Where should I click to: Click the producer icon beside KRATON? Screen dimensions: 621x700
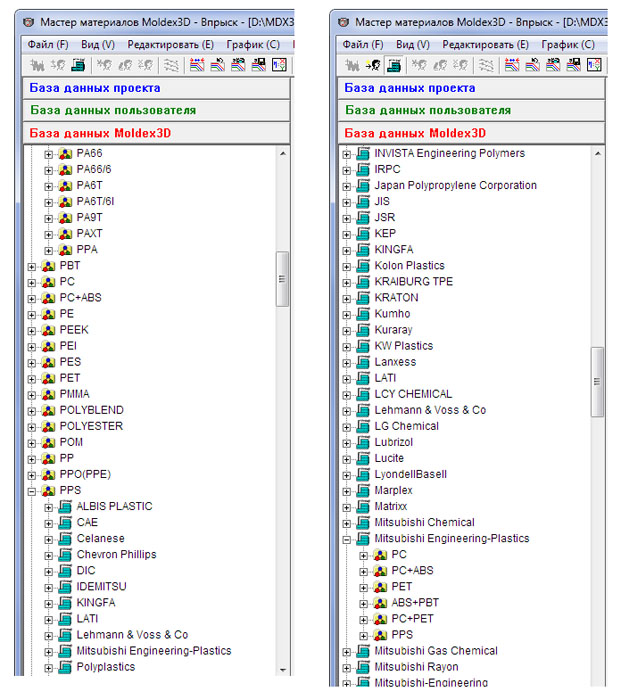point(363,298)
